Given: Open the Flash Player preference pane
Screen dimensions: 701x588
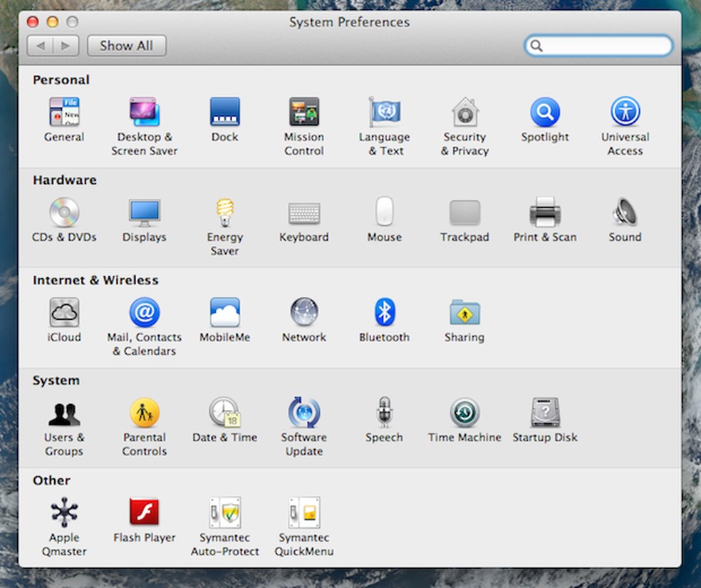Looking at the screenshot, I should [145, 512].
